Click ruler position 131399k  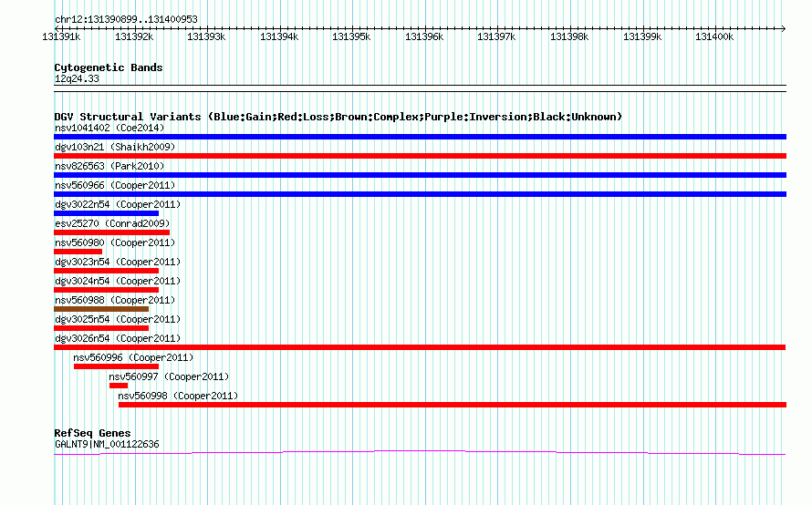point(642,36)
